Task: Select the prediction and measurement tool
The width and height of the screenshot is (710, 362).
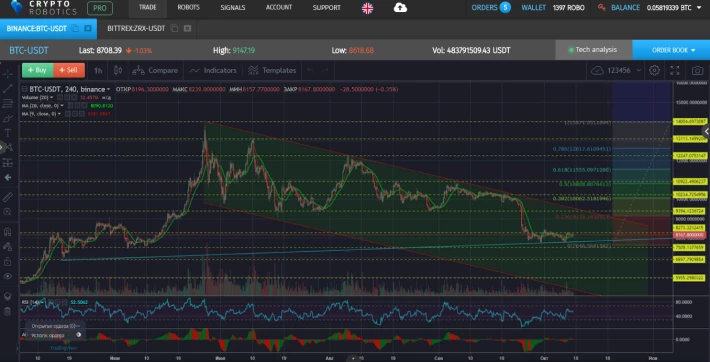Action: click(x=8, y=162)
